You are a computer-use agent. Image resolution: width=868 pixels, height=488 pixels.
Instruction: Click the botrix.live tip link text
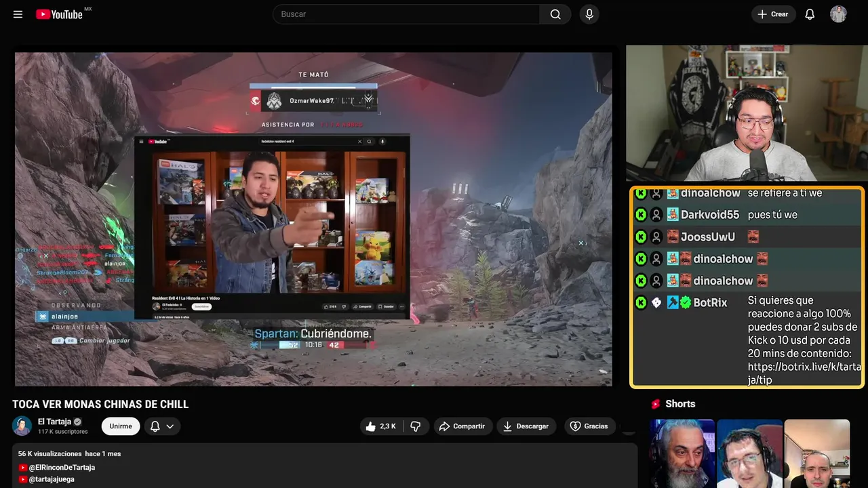(x=804, y=373)
